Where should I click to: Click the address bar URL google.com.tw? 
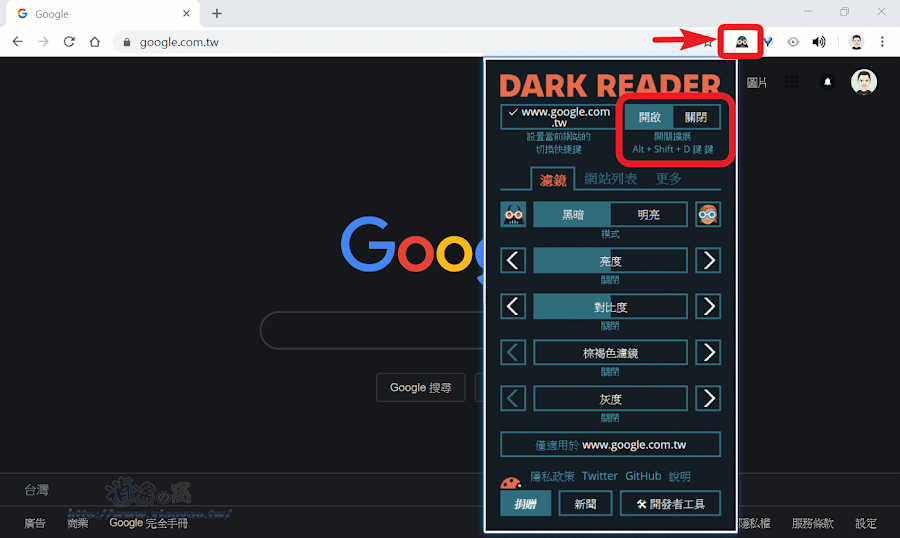click(x=179, y=42)
